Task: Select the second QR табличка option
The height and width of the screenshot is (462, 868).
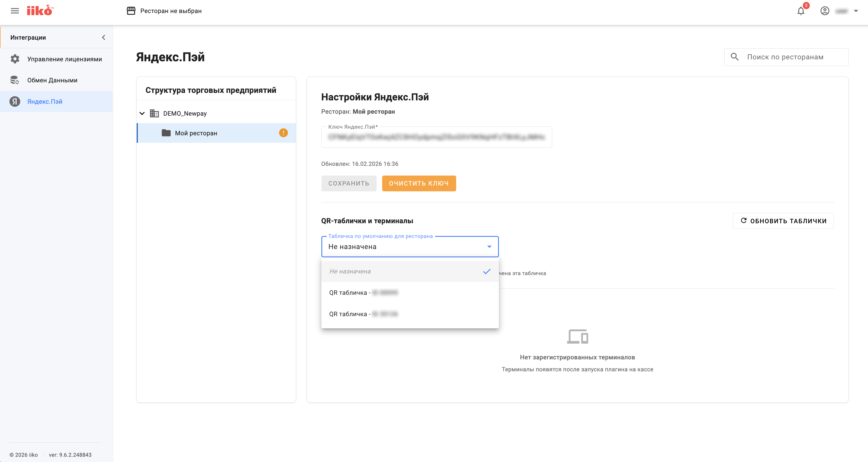Action: [x=410, y=314]
